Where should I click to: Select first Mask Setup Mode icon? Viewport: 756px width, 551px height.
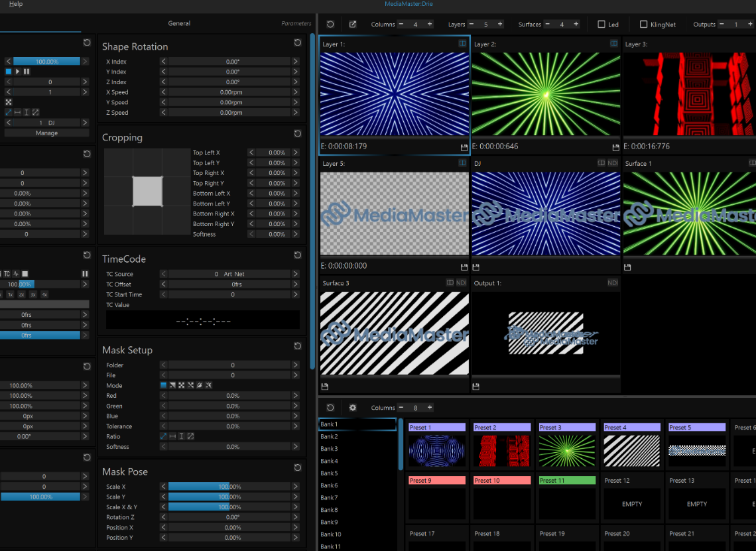pos(163,385)
